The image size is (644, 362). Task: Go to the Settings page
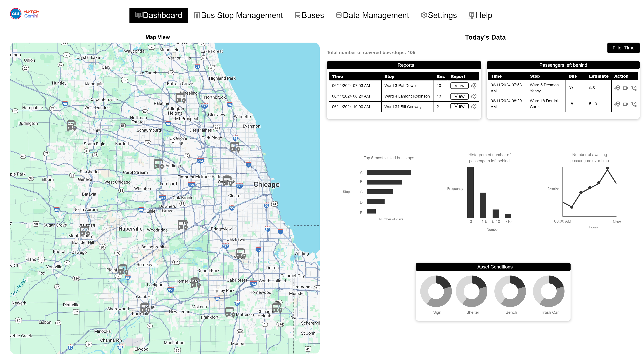pyautogui.click(x=439, y=15)
